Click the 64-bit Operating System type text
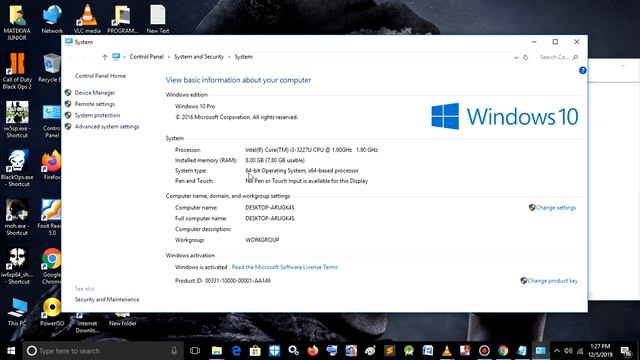This screenshot has height=360, width=640. coord(302,171)
